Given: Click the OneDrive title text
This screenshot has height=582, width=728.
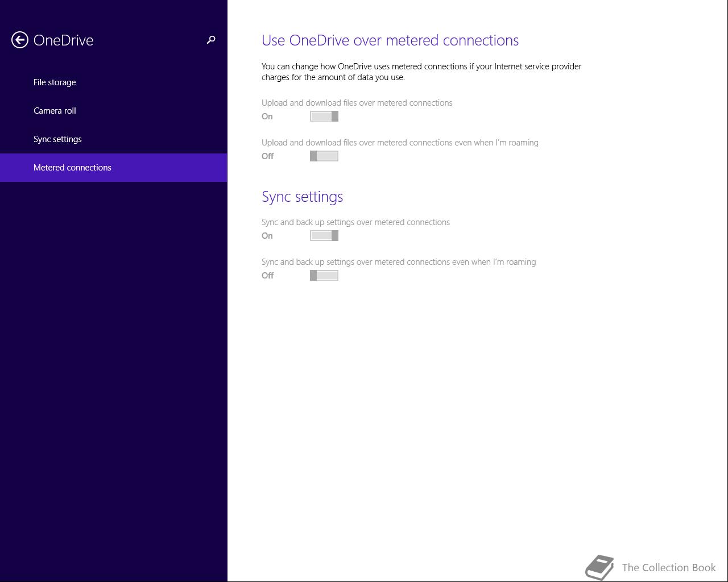Looking at the screenshot, I should (x=63, y=40).
